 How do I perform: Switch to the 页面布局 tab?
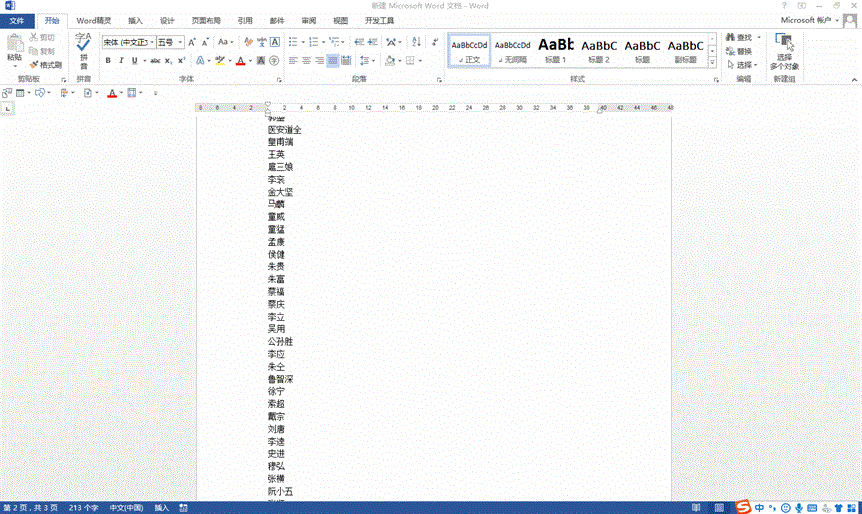click(206, 20)
